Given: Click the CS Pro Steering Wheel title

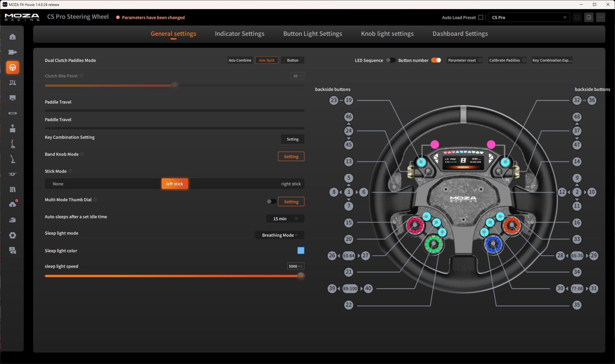Looking at the screenshot, I should tap(78, 17).
